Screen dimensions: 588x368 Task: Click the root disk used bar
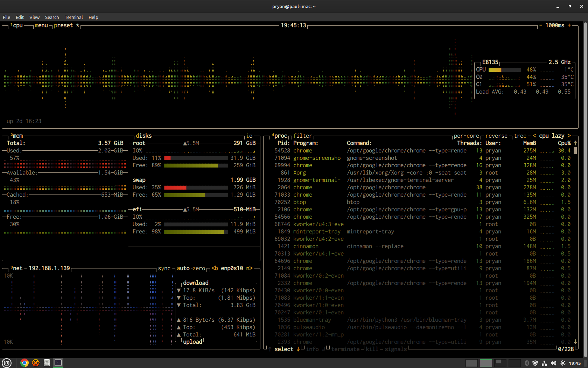(x=196, y=158)
